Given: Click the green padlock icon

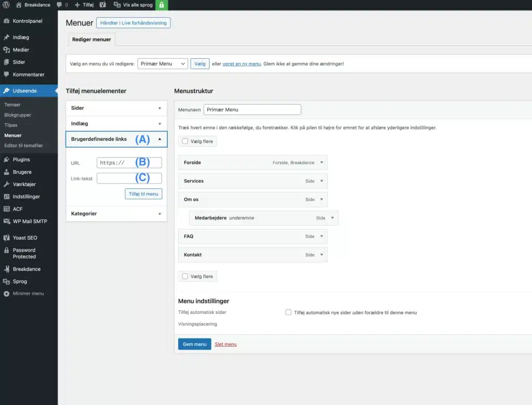Looking at the screenshot, I should 162,5.
